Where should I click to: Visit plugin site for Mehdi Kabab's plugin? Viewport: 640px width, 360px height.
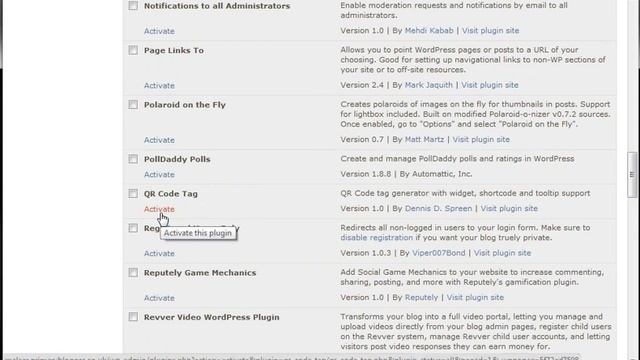pyautogui.click(x=491, y=31)
